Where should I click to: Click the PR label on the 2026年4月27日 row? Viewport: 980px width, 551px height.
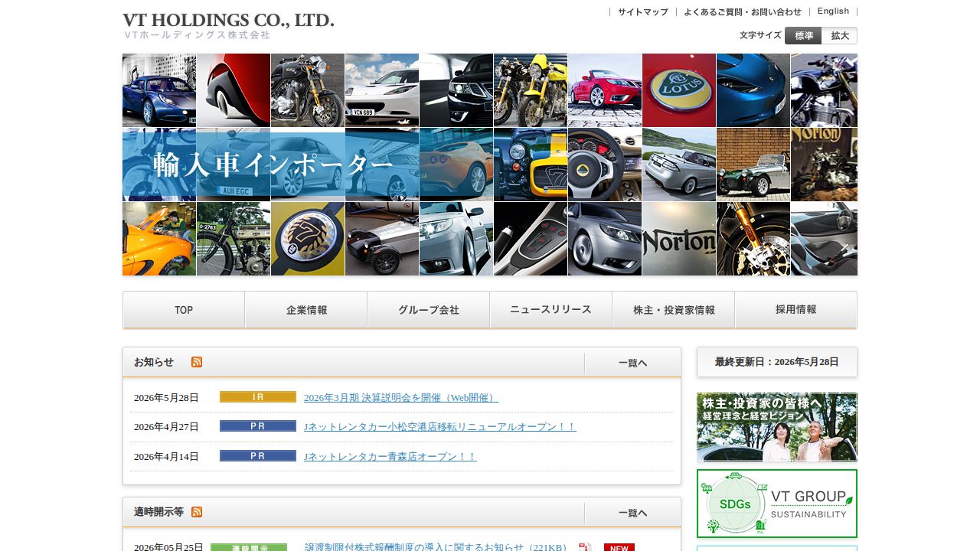258,426
